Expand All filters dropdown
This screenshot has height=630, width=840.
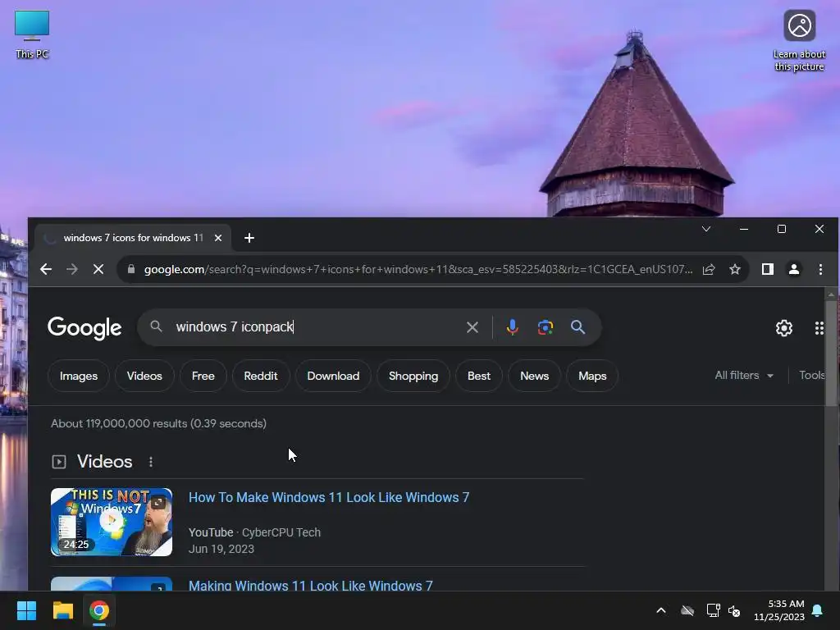tap(744, 376)
